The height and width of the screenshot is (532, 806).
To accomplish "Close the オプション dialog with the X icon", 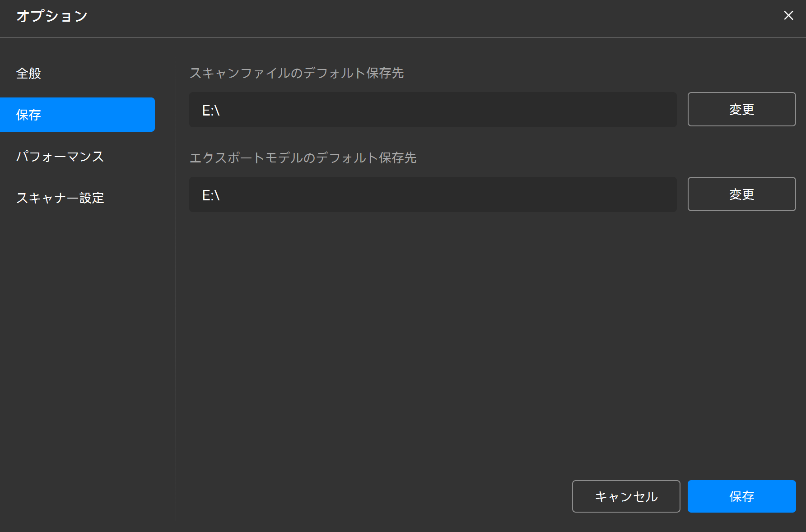I will click(x=788, y=16).
